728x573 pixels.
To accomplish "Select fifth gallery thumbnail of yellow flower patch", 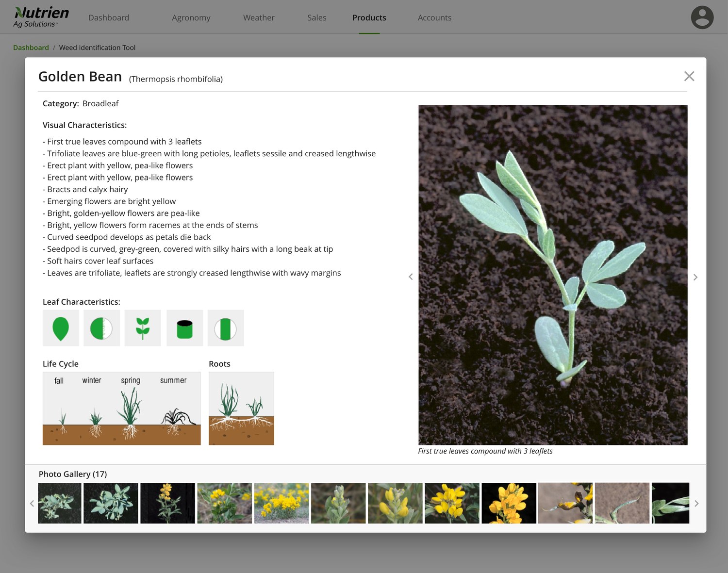I will click(281, 503).
